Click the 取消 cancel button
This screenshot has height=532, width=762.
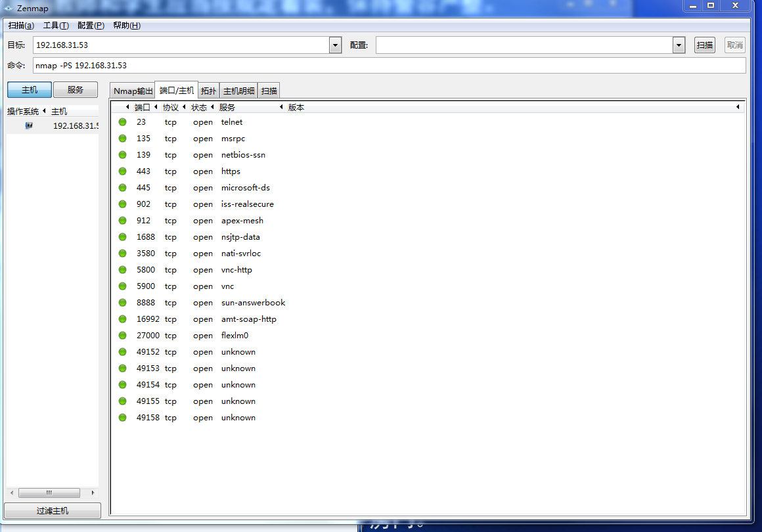pyautogui.click(x=735, y=45)
